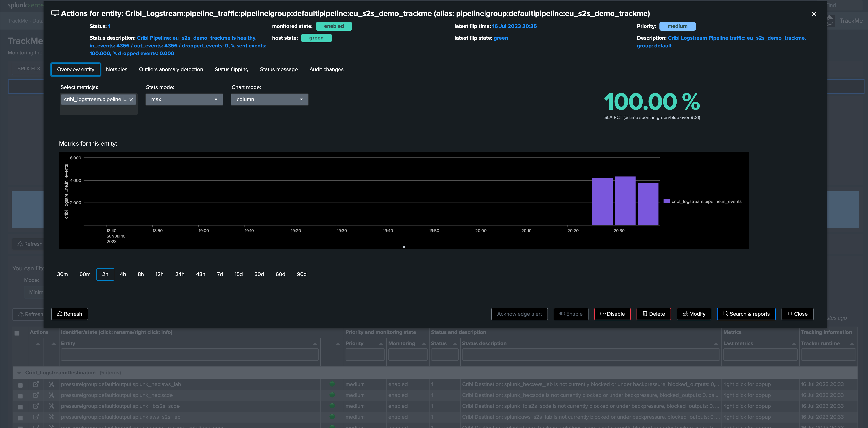Sort by Status description column arrow
This screenshot has height=428, width=868.
point(716,344)
